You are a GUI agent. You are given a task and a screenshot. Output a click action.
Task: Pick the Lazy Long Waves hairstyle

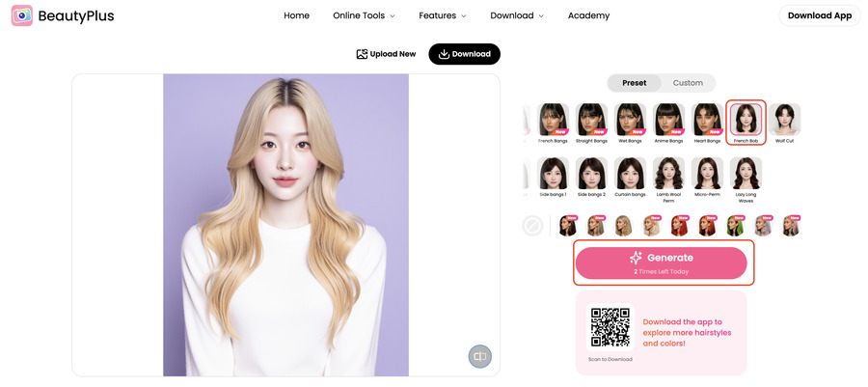[746, 180]
